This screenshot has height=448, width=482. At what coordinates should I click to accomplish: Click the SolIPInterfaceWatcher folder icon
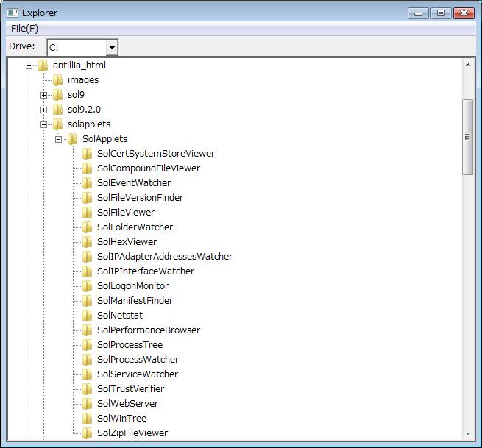click(x=87, y=271)
